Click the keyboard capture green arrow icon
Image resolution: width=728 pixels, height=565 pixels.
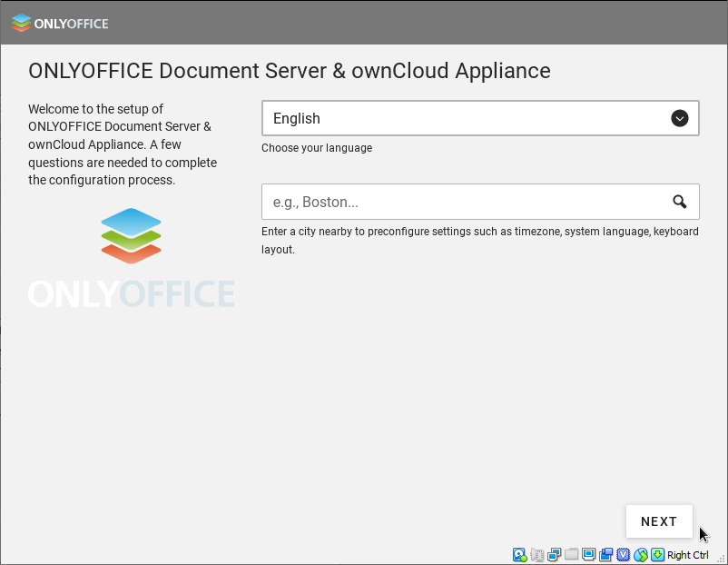tap(657, 555)
